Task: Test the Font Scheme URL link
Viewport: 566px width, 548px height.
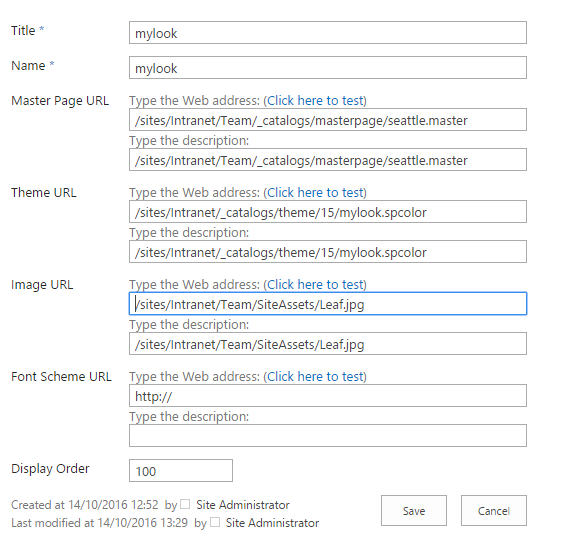Action: pos(315,377)
